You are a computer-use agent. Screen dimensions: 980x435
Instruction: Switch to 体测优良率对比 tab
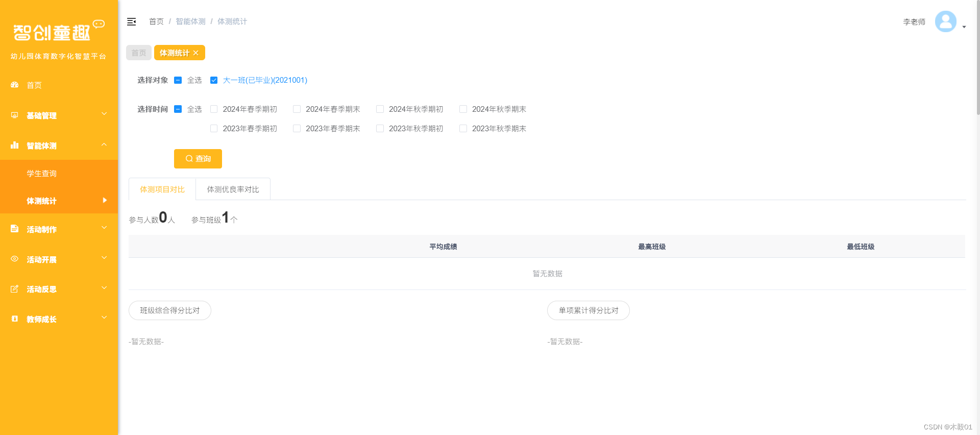tap(233, 189)
